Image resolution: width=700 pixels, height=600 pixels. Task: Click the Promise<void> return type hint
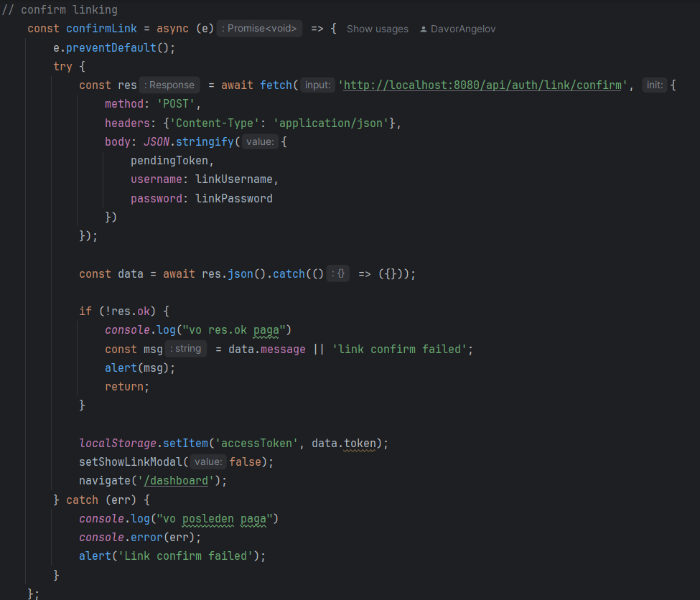coord(261,29)
